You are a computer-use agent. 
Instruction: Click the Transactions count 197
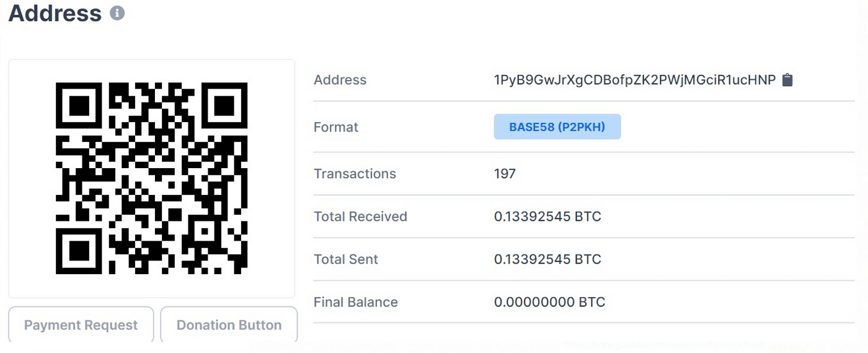(x=505, y=174)
